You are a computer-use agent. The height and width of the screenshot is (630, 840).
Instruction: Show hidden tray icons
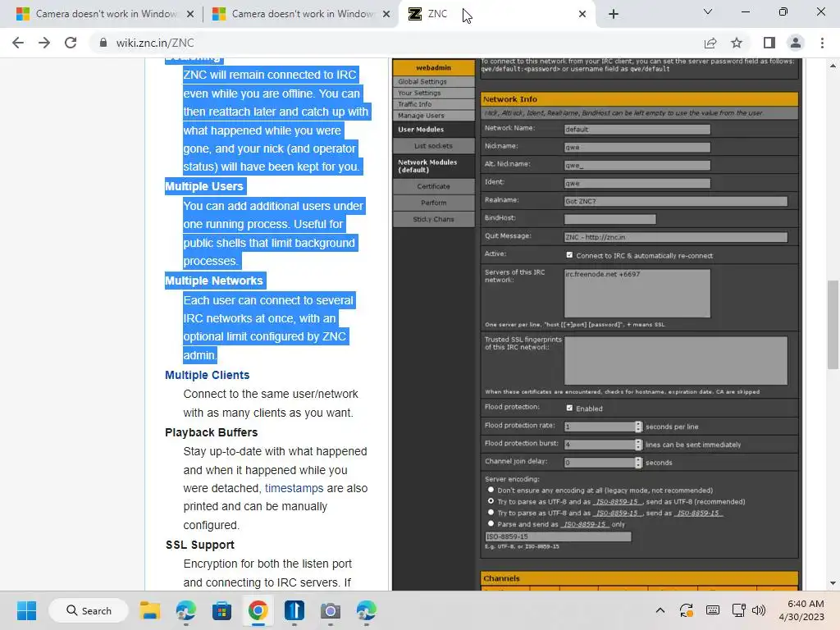(660, 610)
